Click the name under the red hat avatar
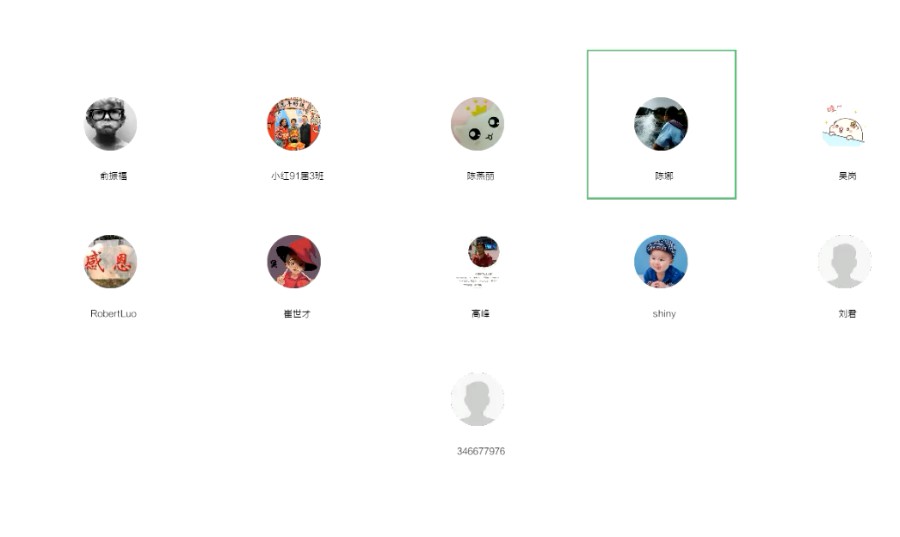This screenshot has width=900, height=537. [297, 314]
